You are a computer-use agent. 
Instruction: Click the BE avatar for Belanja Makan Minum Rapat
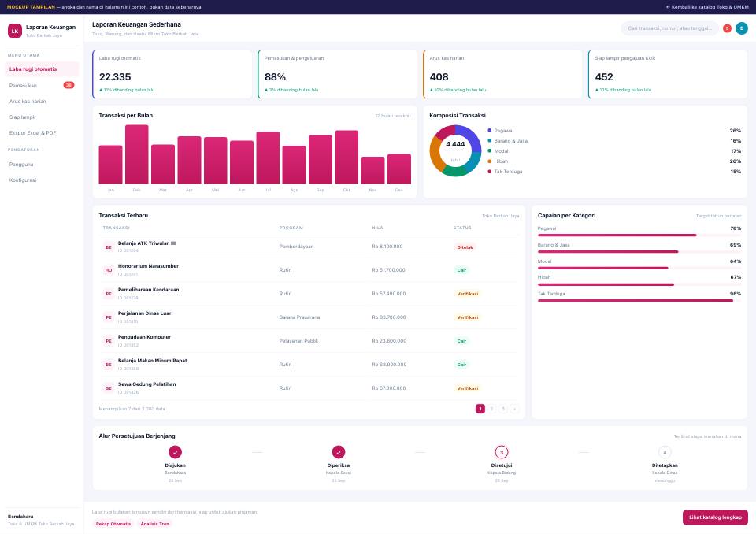point(109,365)
